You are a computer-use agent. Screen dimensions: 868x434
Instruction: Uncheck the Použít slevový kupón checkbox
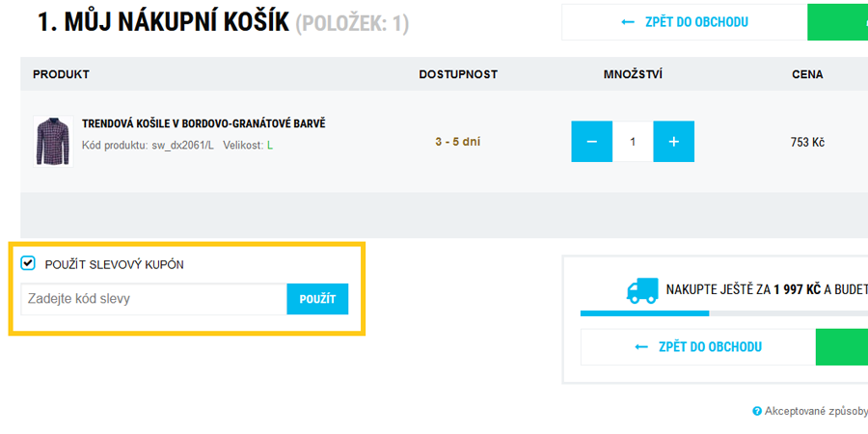point(28,263)
